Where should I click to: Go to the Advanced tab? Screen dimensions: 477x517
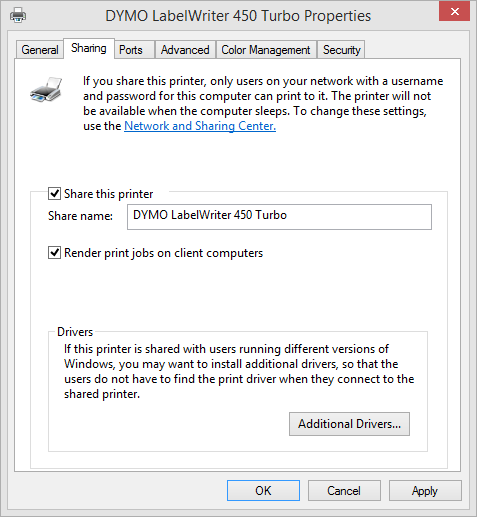185,50
